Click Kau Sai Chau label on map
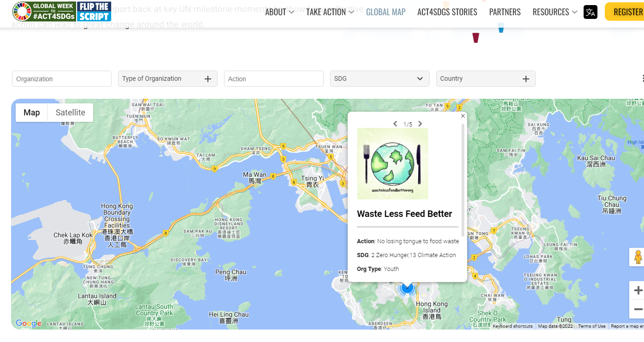Image resolution: width=644 pixels, height=342 pixels. 596,161
